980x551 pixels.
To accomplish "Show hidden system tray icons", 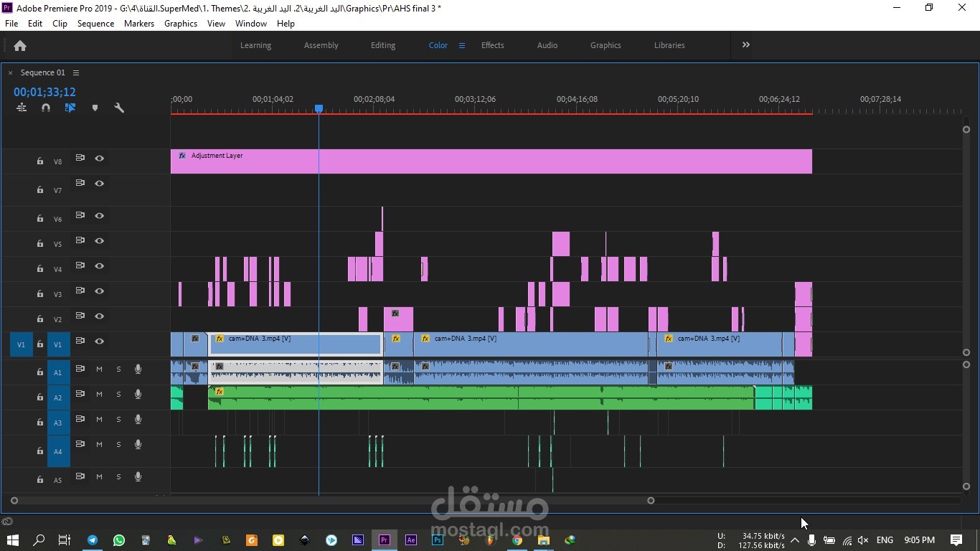I will tap(795, 540).
